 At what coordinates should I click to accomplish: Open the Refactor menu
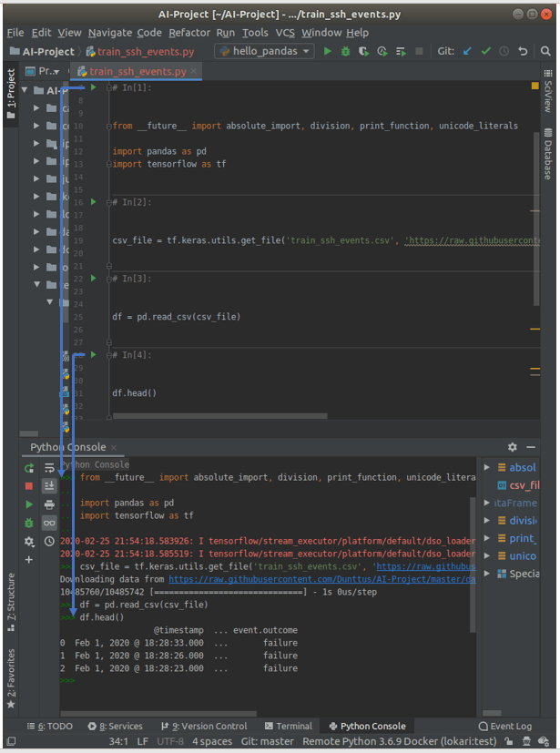[188, 33]
